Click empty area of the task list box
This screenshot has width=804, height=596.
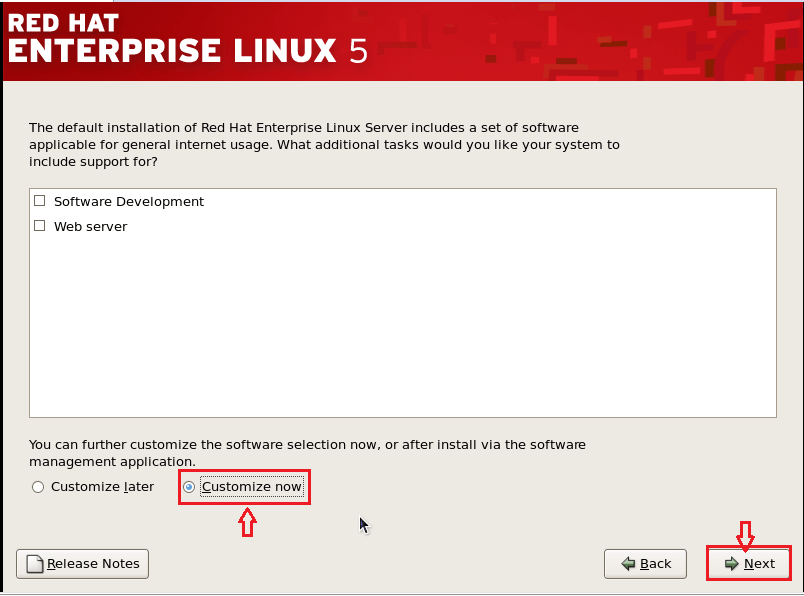(402, 330)
